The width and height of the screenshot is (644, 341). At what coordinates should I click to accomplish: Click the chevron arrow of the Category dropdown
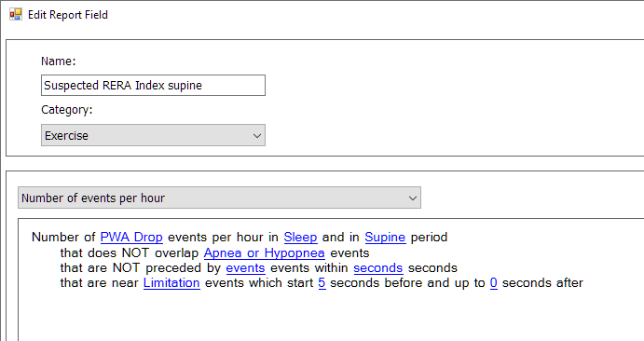click(257, 135)
